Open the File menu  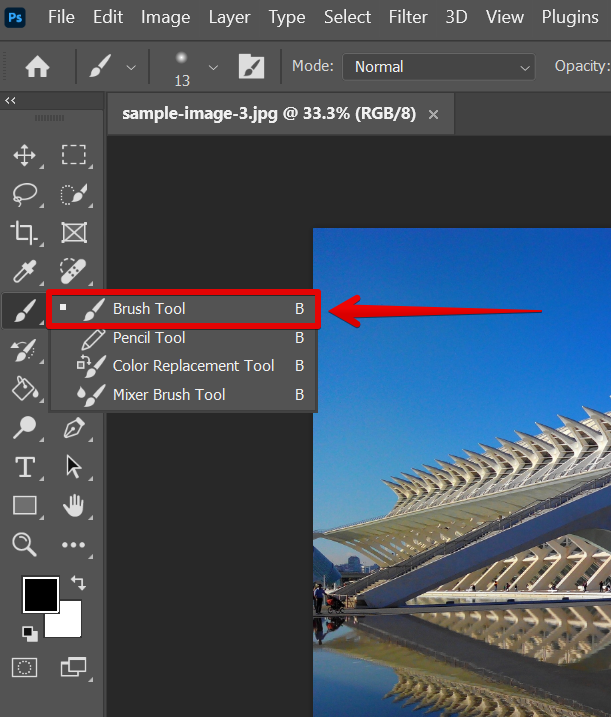point(61,17)
